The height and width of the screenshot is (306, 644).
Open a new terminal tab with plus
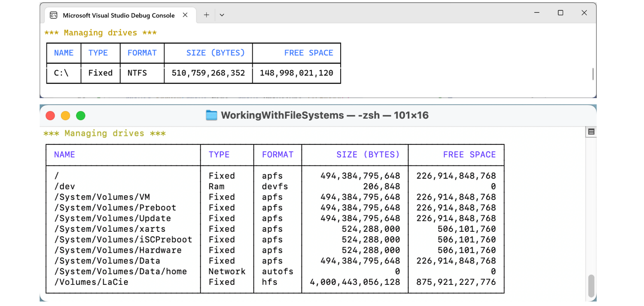click(x=206, y=15)
